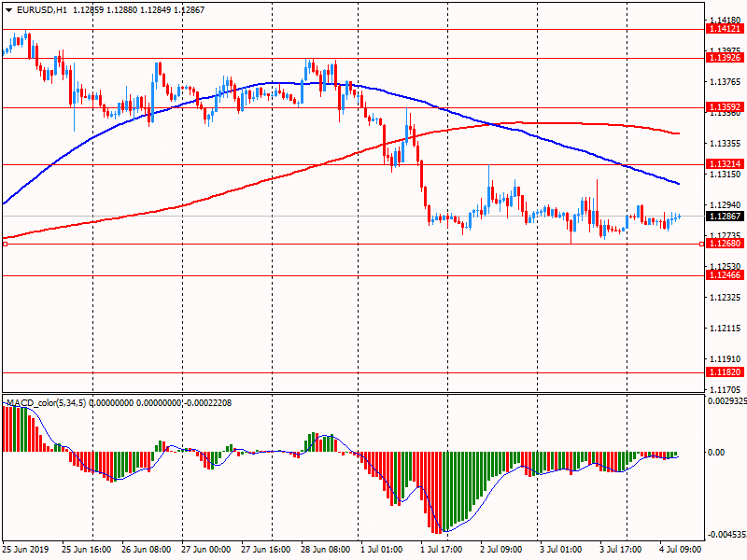
Task: Click the 1.13355 price scale label
Action: (726, 144)
